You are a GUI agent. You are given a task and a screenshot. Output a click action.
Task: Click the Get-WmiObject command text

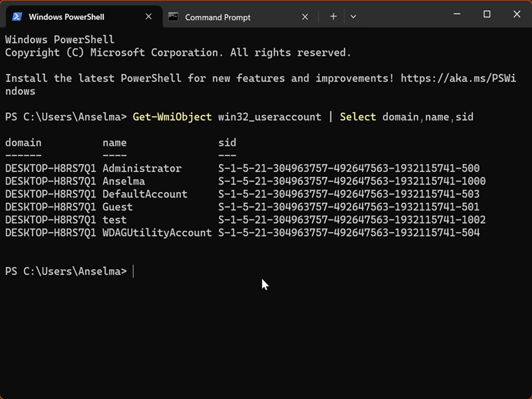172,117
